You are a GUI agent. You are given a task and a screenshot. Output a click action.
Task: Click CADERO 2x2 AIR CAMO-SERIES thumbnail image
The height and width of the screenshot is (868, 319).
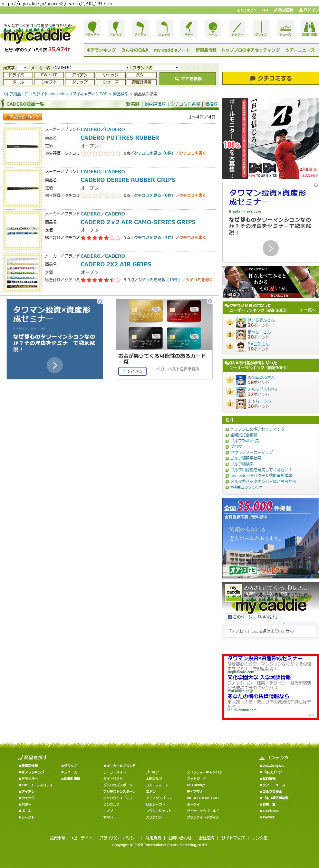23,231
